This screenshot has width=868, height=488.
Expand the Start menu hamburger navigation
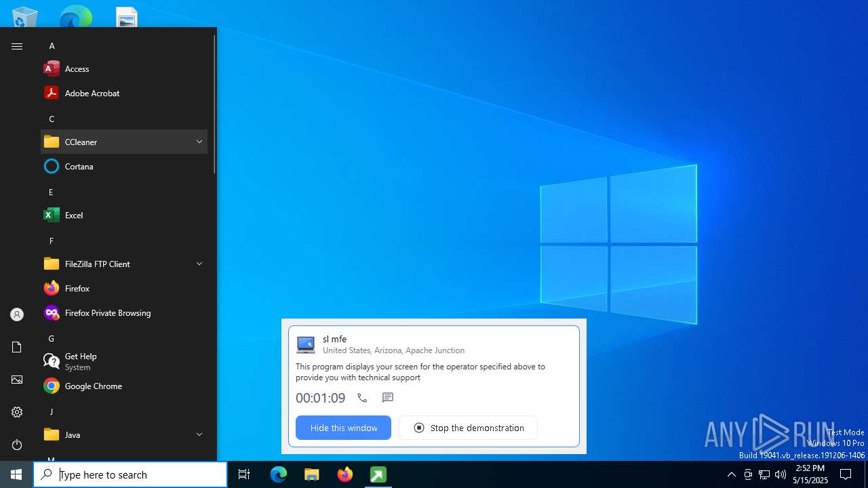click(17, 46)
